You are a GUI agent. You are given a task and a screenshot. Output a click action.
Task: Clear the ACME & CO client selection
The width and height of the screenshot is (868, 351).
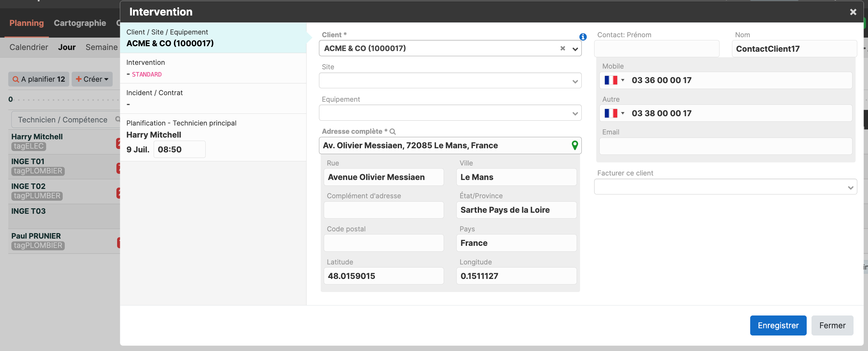pos(562,48)
